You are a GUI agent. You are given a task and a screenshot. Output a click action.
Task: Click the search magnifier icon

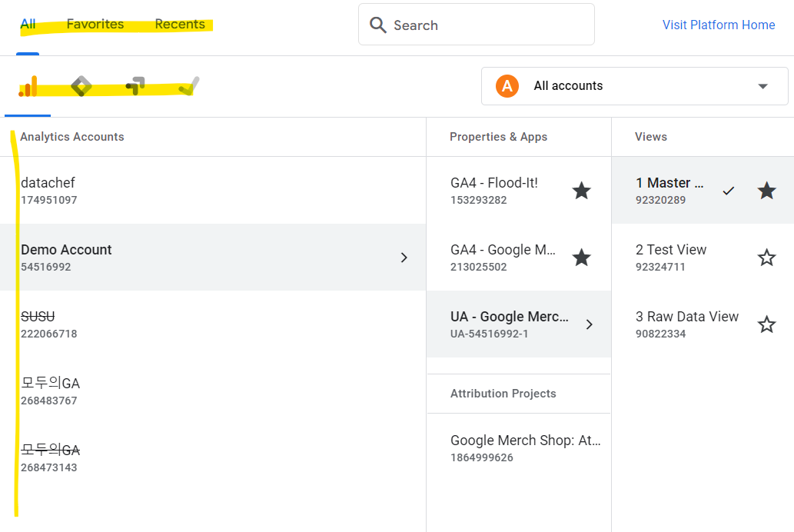pyautogui.click(x=377, y=25)
